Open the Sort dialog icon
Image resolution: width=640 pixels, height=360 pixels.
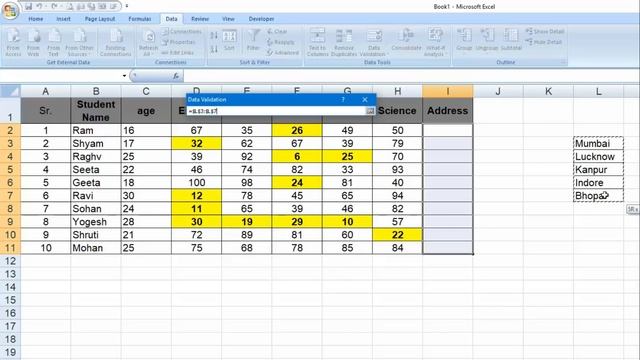click(x=229, y=41)
